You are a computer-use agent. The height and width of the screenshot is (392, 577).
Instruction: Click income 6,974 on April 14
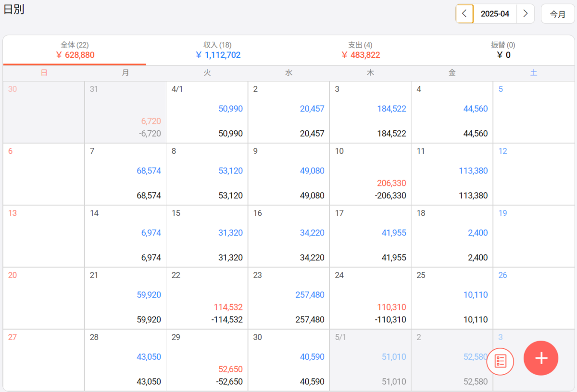[151, 233]
